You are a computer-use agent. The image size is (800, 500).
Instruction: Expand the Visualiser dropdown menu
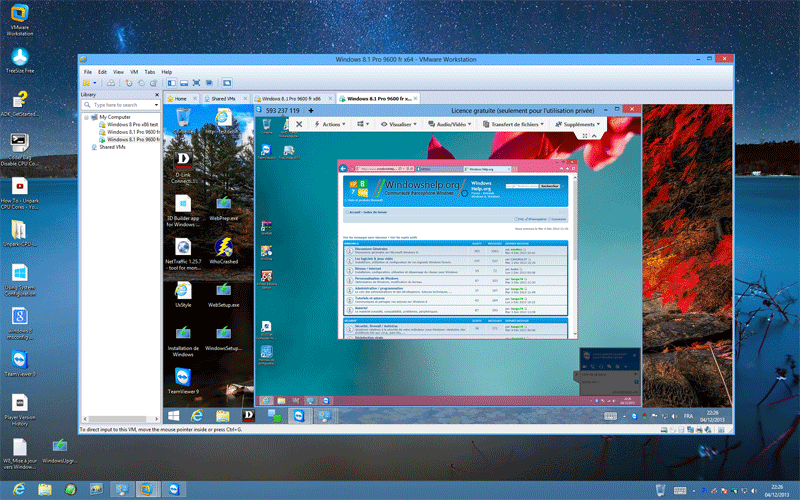(x=401, y=124)
